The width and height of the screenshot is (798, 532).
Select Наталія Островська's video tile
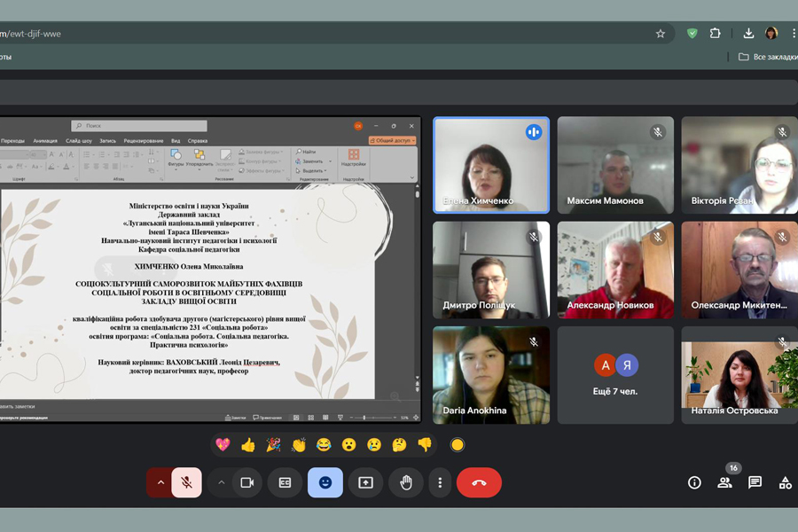[x=739, y=375]
